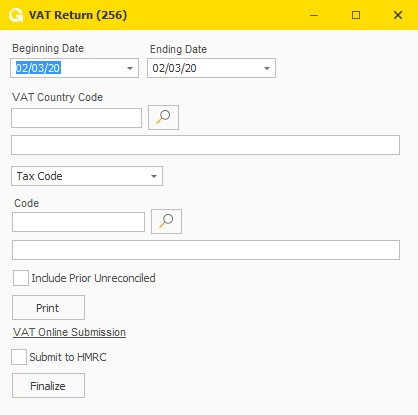Close the VAT Return window
Image resolution: width=418 pixels, height=415 pixels.
point(398,15)
